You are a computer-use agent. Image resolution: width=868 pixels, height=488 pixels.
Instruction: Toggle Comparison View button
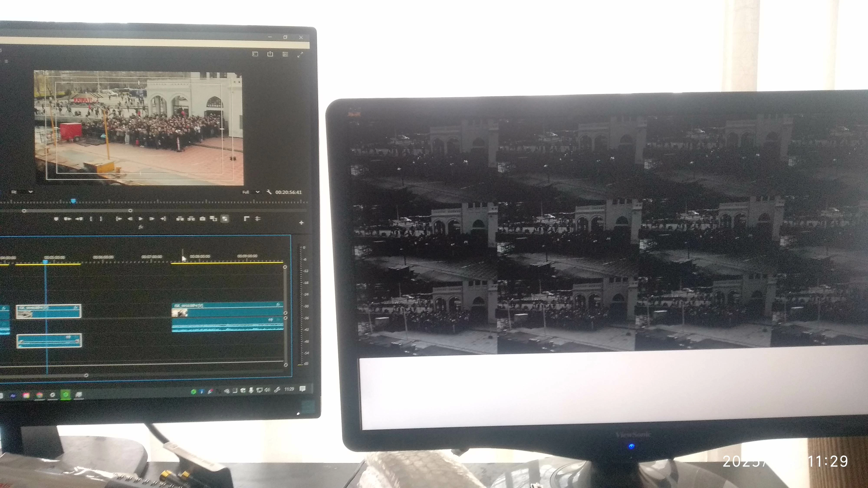(214, 219)
